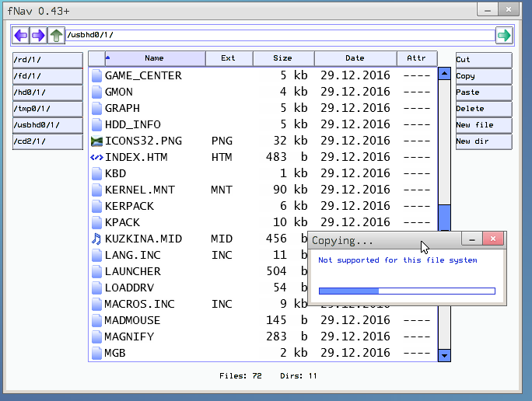Select the INDEX.HTM file icon

(96, 157)
